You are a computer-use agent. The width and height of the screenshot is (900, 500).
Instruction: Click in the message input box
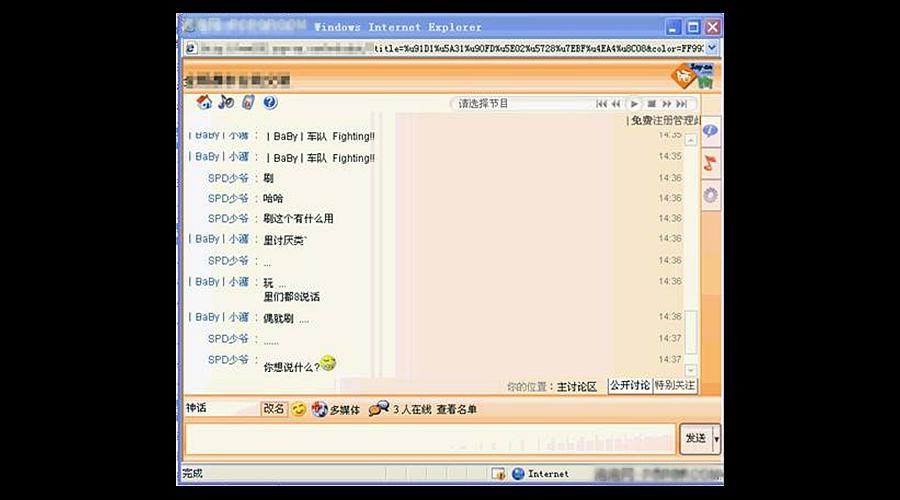tap(430, 439)
